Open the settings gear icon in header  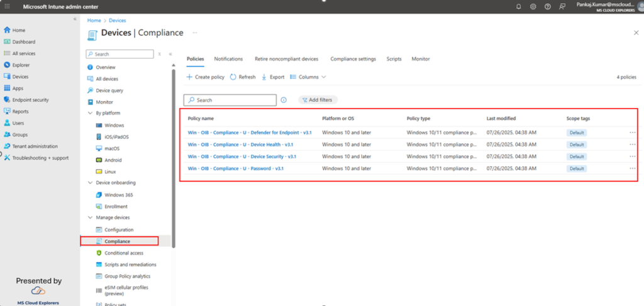click(x=533, y=6)
